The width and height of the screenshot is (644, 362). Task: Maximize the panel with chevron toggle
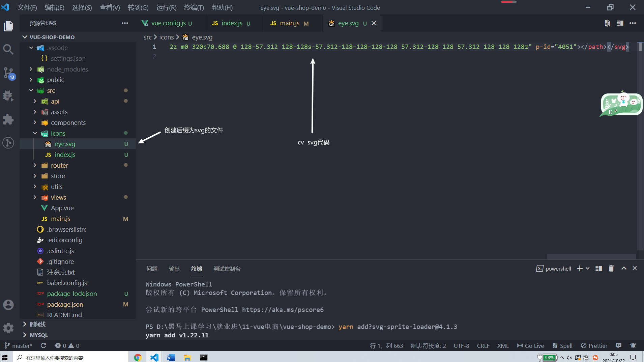click(x=623, y=268)
